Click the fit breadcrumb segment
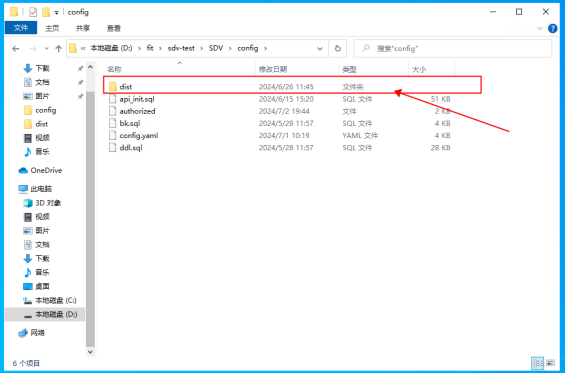Viewport: 565px width, 373px height. point(150,48)
